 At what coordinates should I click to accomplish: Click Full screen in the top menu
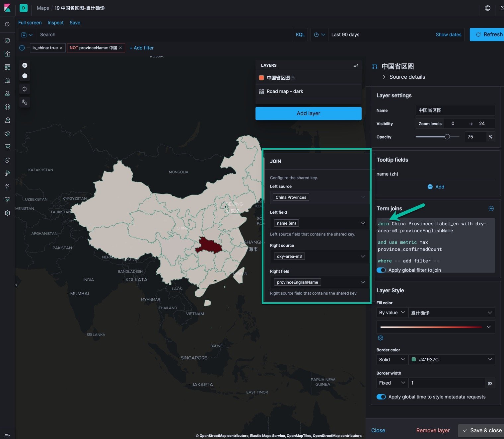pos(30,23)
